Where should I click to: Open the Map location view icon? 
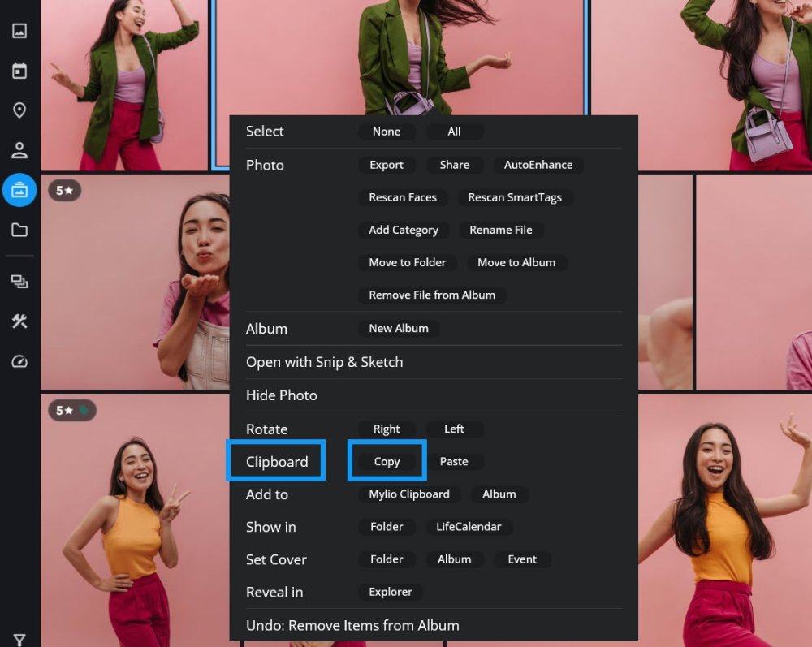[x=19, y=110]
